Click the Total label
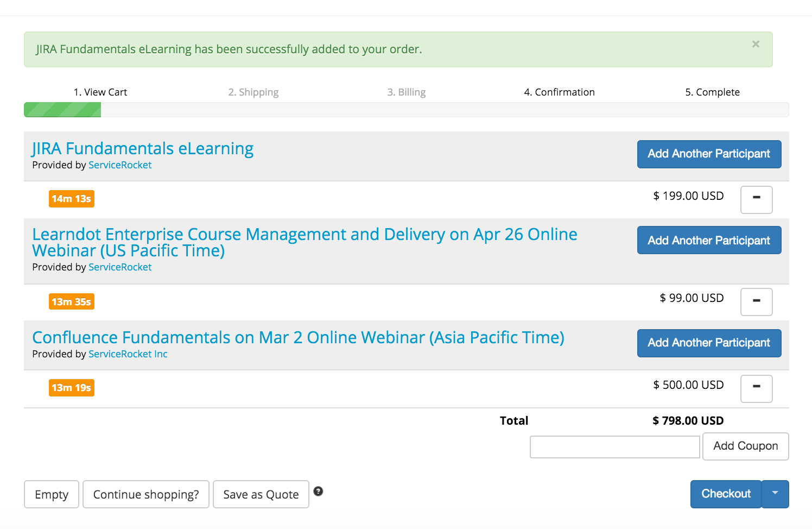Image resolution: width=812 pixels, height=529 pixels. tap(514, 421)
